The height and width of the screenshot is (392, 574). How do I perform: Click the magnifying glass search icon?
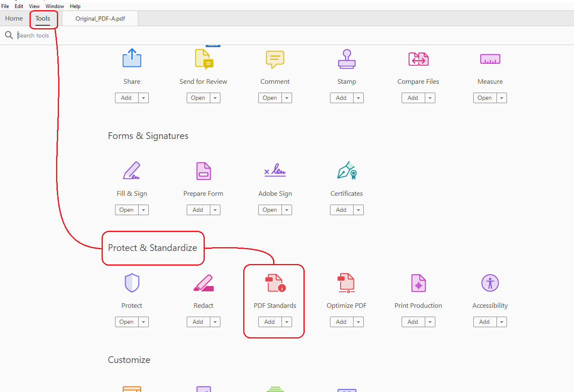pyautogui.click(x=9, y=35)
